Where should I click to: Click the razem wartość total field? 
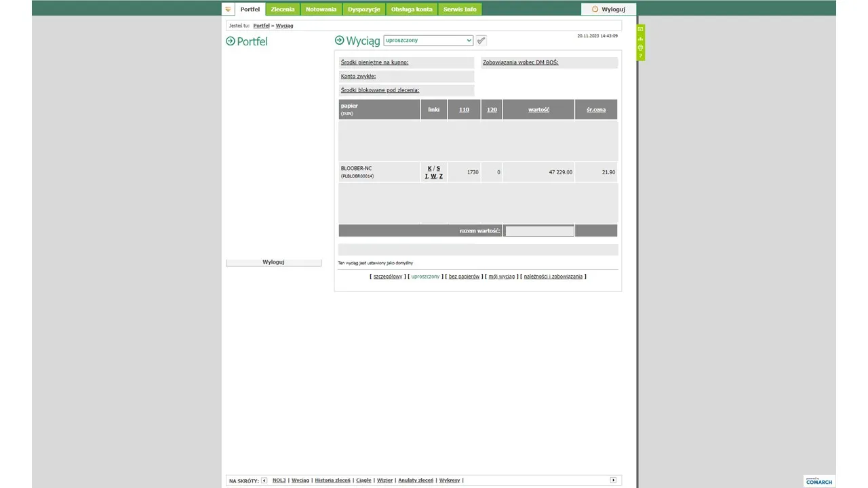point(540,231)
